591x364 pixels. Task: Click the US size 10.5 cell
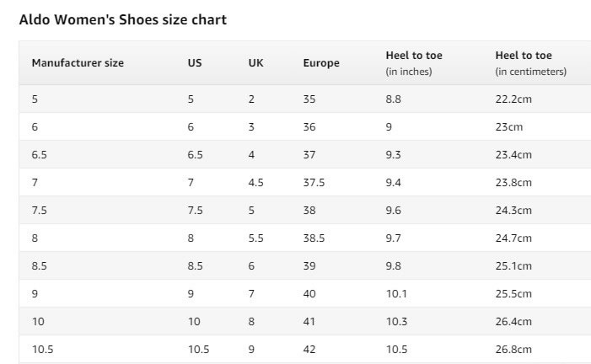198,350
